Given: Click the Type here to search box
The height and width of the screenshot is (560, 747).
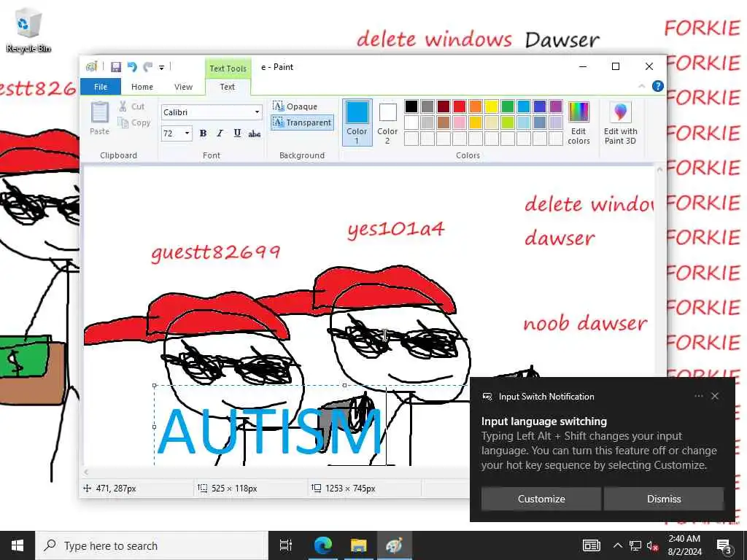Looking at the screenshot, I should [x=152, y=545].
